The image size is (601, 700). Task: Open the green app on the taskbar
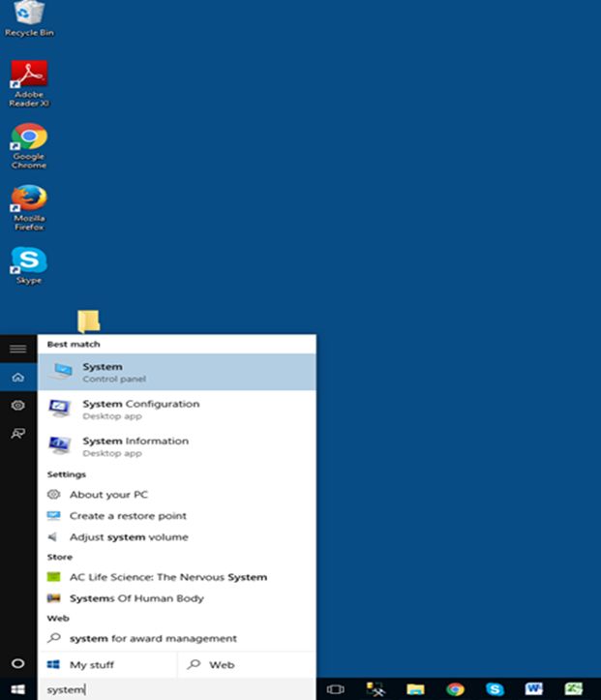pyautogui.click(x=574, y=689)
